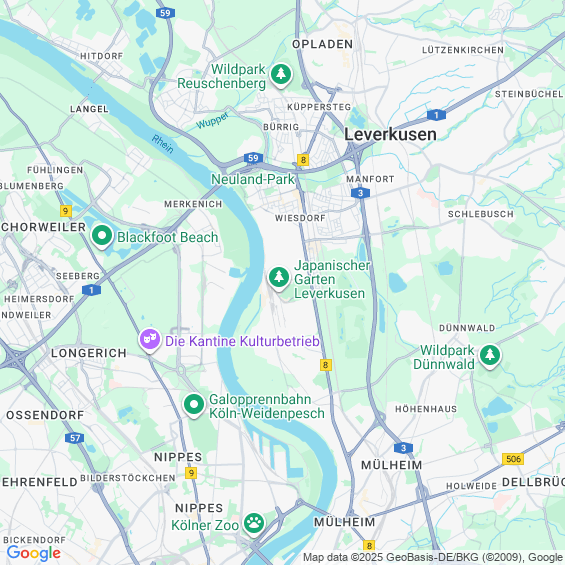Screen dimensions: 565x565
Task: Select the Wupper river label
Action: (x=212, y=121)
